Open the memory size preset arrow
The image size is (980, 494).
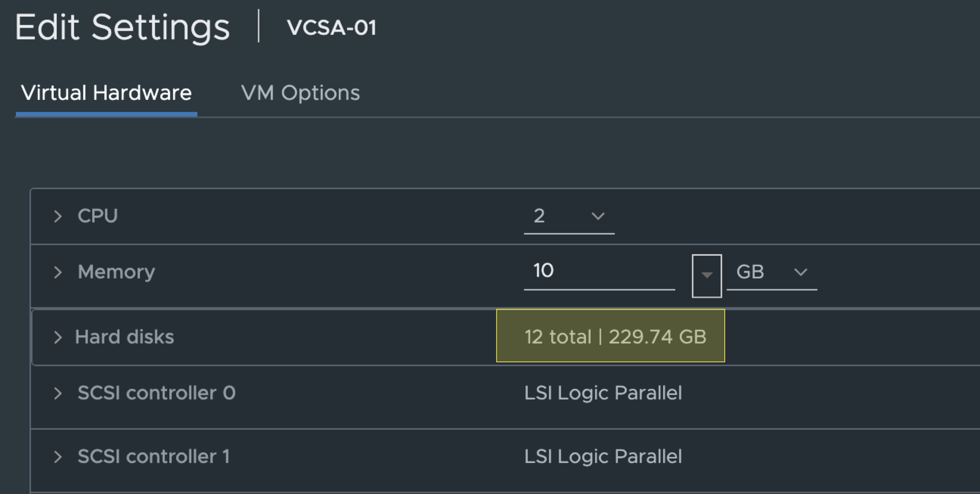click(x=707, y=275)
